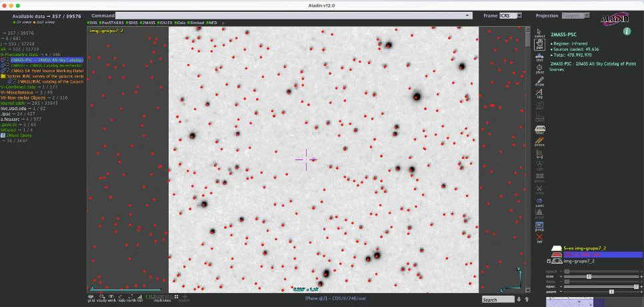The image size is (644, 307).
Task: Click in the Command input field
Action: click(x=293, y=15)
